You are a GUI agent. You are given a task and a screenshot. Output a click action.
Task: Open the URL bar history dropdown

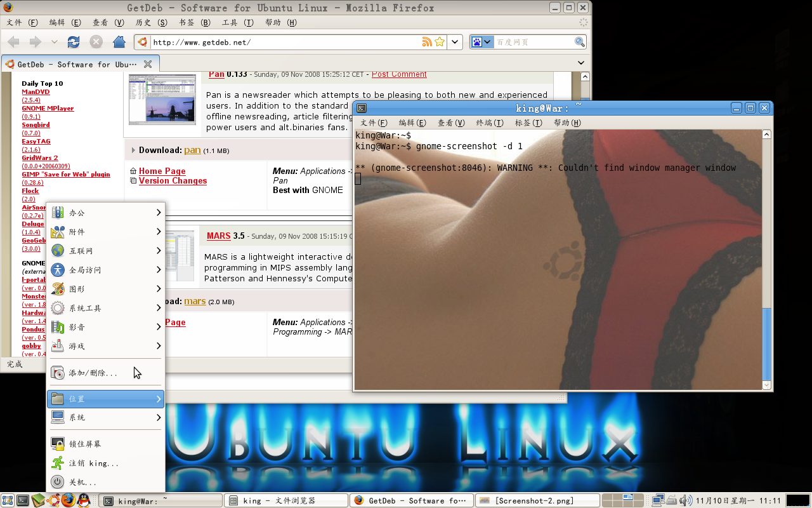pos(455,42)
